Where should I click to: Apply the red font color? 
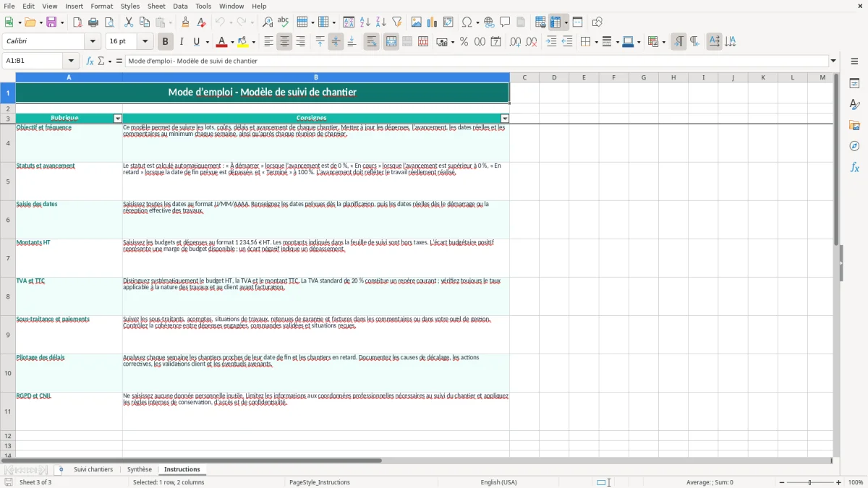coord(221,42)
